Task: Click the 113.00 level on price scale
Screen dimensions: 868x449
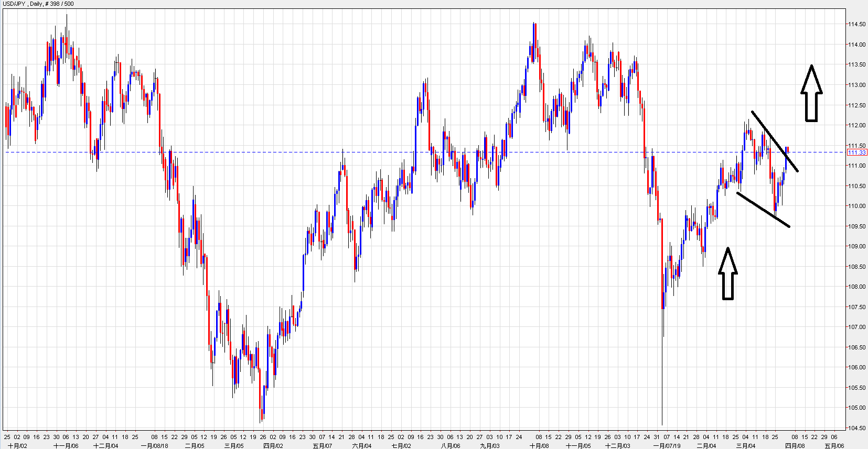Action: click(856, 85)
